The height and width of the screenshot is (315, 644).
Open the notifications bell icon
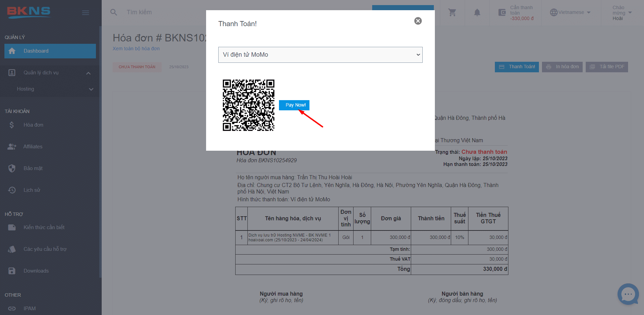tap(477, 13)
